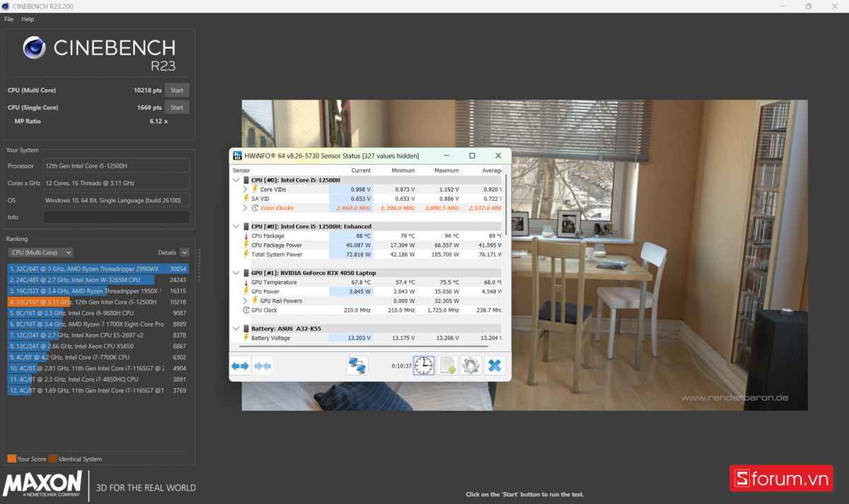Click the HWiNFO app icon in title bar
The height and width of the screenshot is (504, 849).
tap(237, 156)
